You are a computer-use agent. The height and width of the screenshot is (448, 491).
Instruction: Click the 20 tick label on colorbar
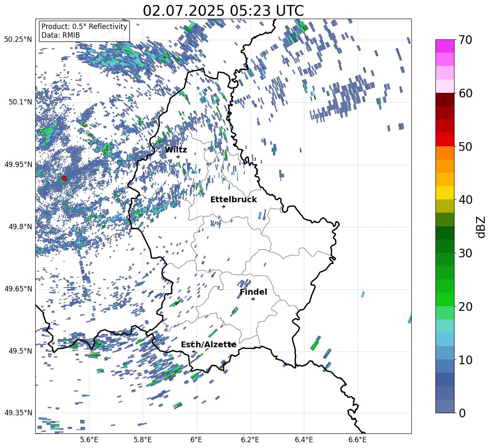point(465,306)
